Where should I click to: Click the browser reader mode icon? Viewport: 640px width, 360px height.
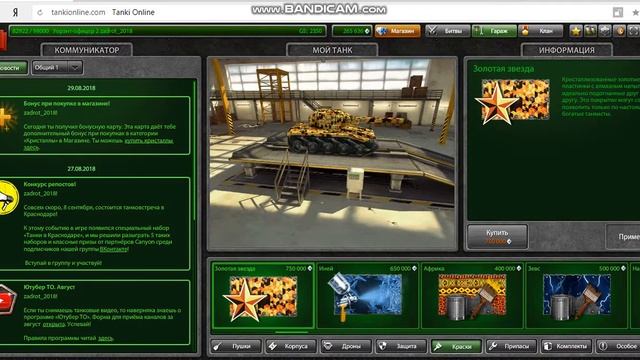tap(618, 13)
